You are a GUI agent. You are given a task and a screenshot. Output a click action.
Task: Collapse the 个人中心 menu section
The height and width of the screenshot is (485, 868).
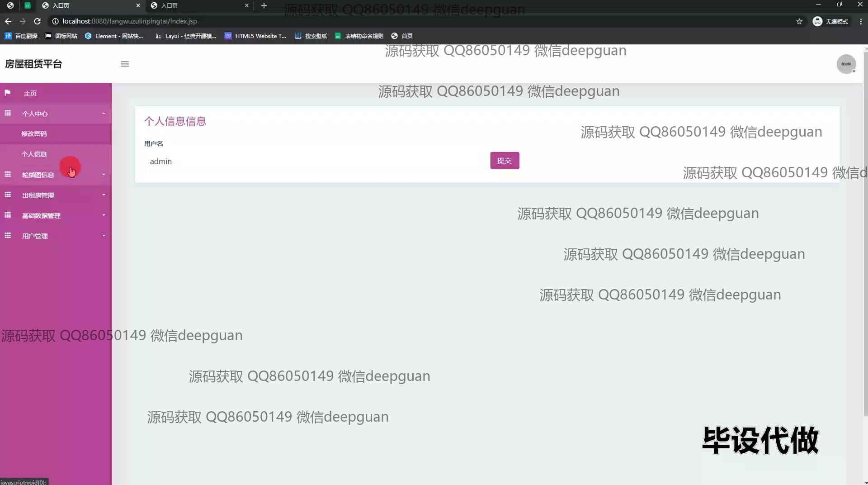(x=104, y=114)
